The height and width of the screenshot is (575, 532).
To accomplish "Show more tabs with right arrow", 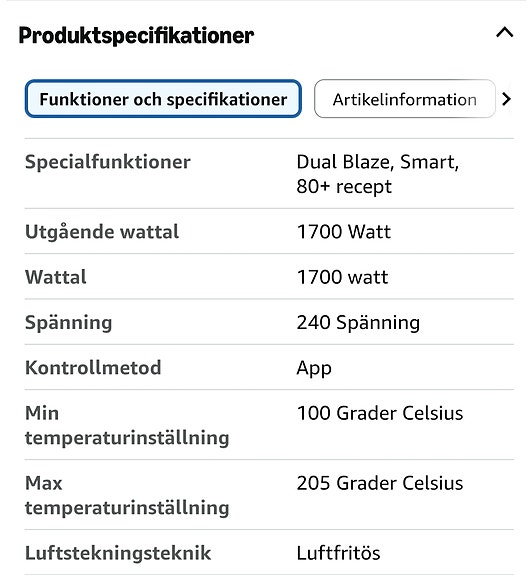I will (506, 99).
